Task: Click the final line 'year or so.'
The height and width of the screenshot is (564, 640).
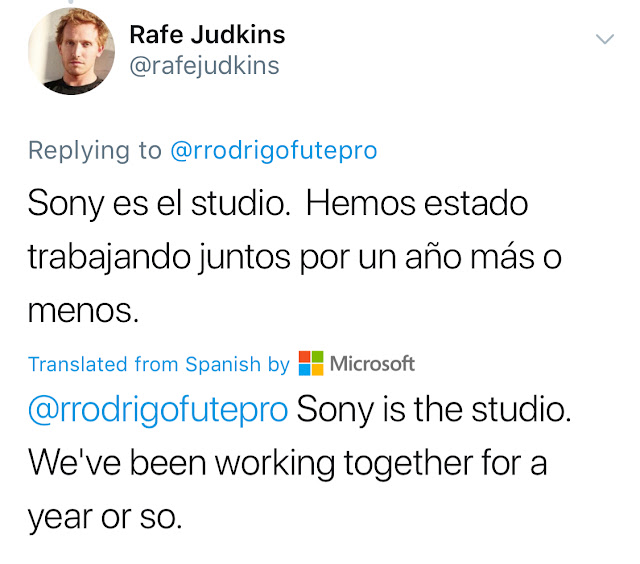Action: [105, 519]
